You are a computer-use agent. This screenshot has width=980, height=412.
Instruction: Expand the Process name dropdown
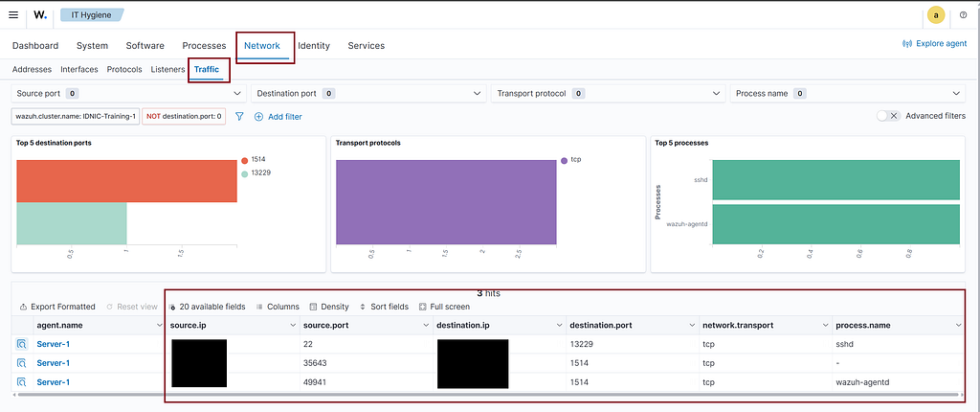pyautogui.click(x=848, y=93)
